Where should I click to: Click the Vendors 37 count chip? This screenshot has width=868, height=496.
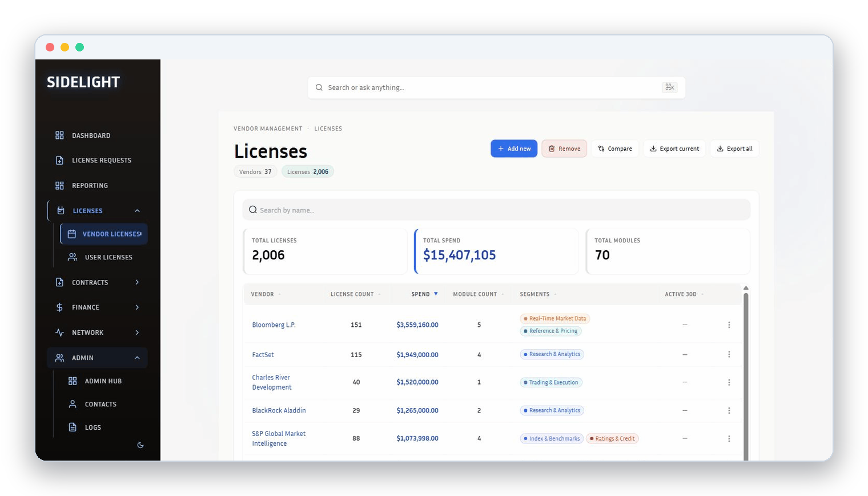(x=255, y=171)
